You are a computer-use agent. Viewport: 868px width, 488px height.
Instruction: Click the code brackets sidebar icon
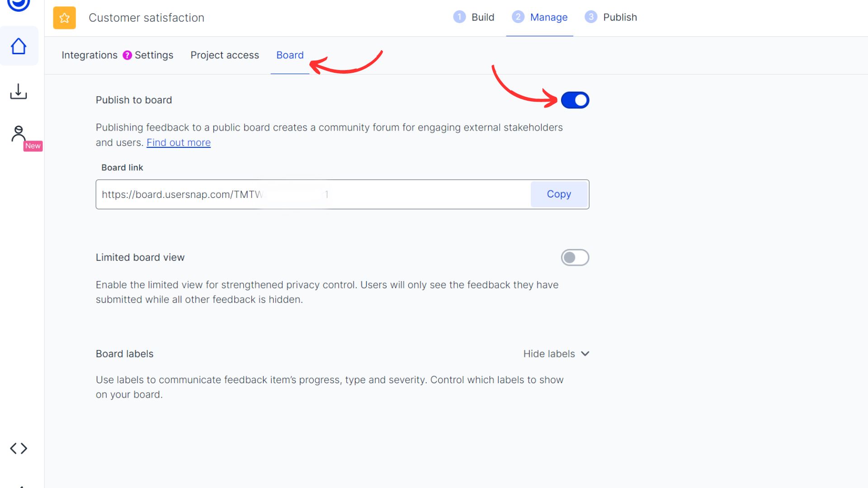point(19,448)
